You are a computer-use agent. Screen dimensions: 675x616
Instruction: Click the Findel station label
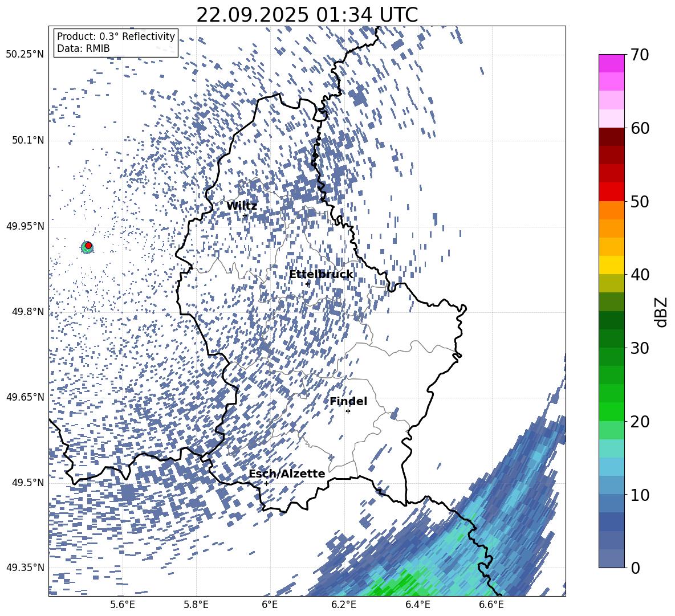click(x=348, y=401)
